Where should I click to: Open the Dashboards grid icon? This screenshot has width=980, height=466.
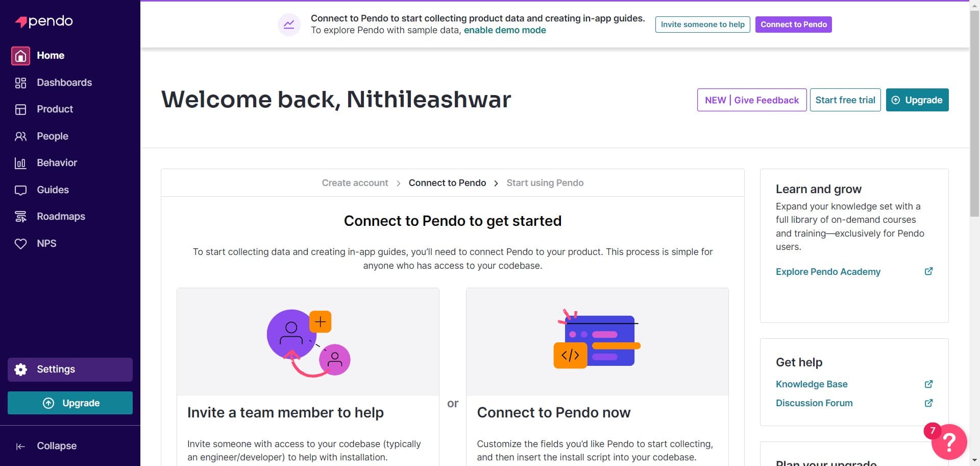coord(20,83)
